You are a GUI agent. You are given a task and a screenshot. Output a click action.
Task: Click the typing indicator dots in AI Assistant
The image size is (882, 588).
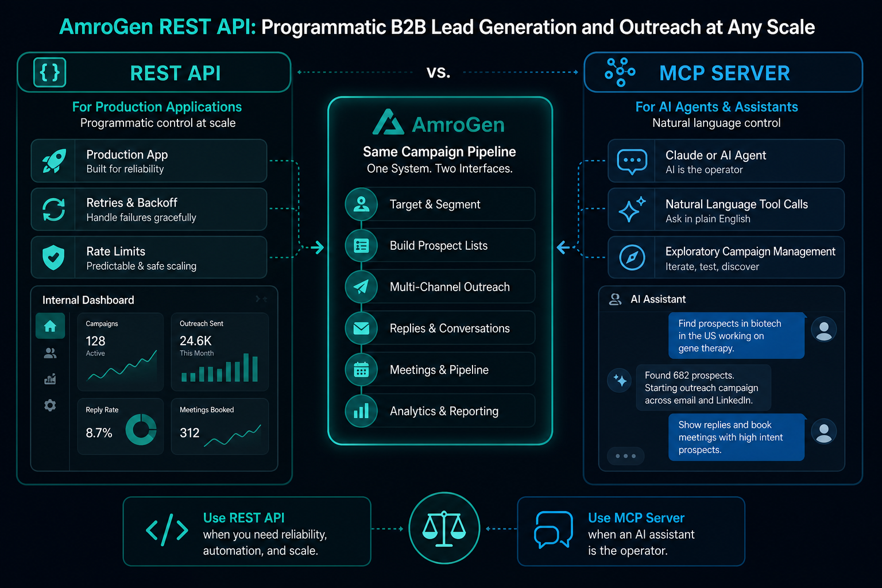point(626,456)
